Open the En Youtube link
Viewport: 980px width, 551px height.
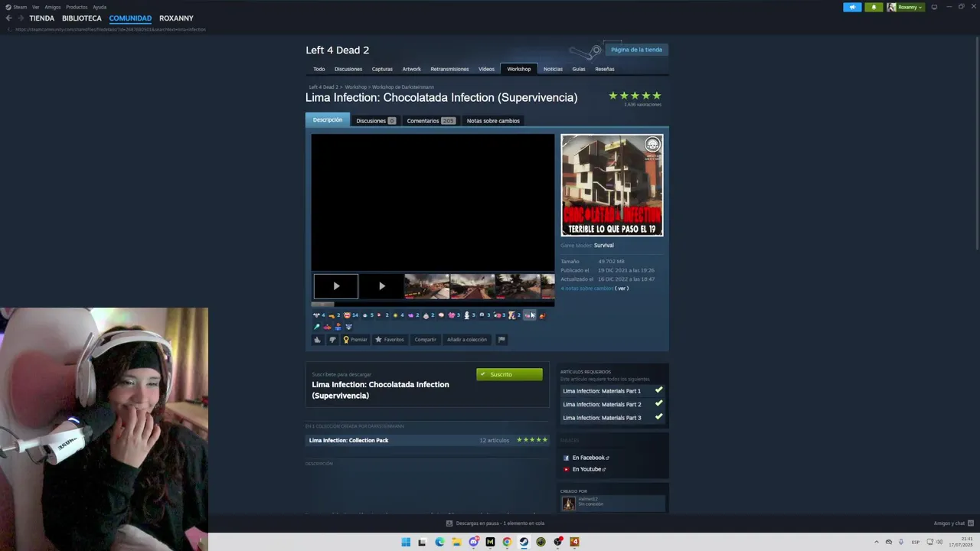588,469
